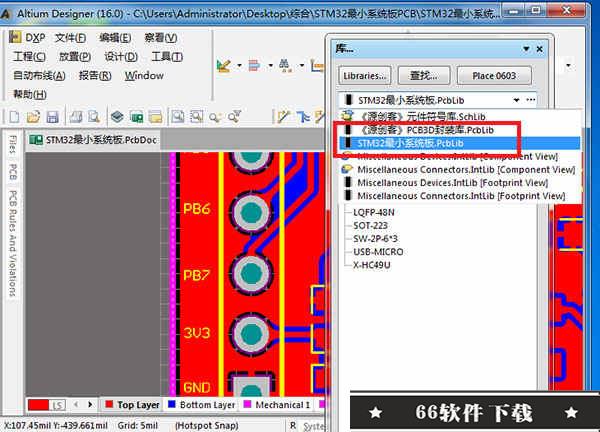Create a new document from toolbar

click(14, 117)
